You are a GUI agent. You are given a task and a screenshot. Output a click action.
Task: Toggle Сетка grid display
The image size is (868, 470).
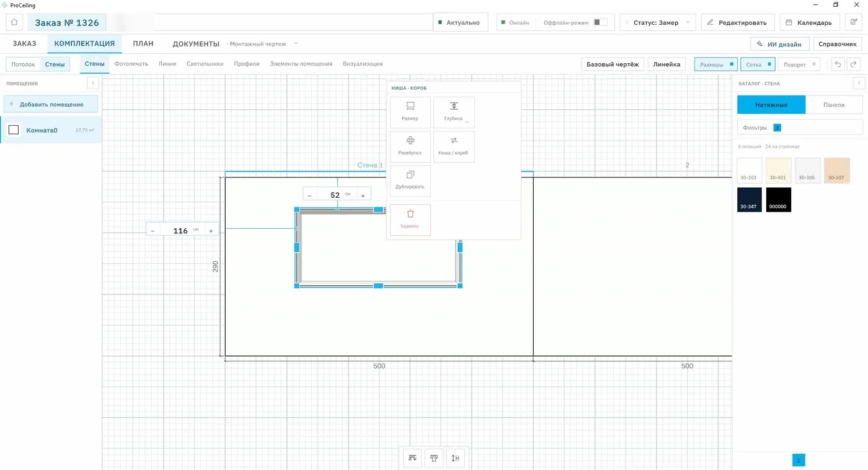point(758,64)
